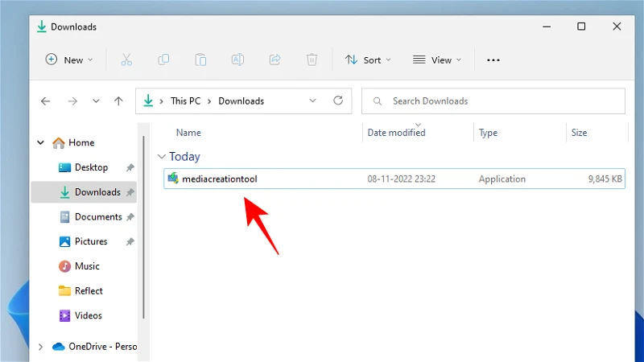Open Pictures folder in sidebar
The height and width of the screenshot is (362, 644).
(x=91, y=241)
